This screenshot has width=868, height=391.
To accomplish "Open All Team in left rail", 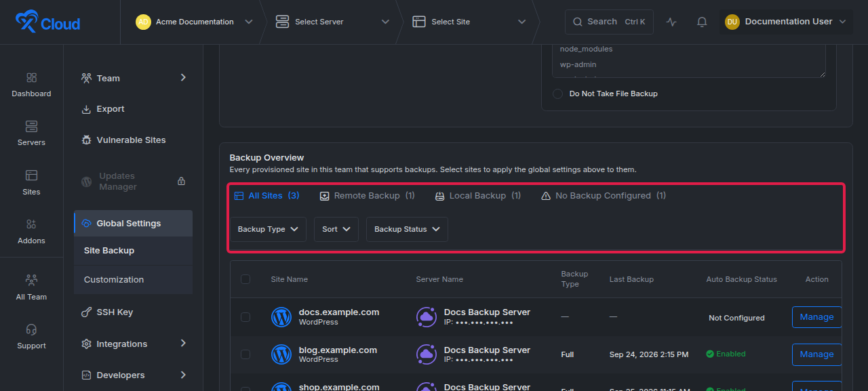I will (x=31, y=288).
